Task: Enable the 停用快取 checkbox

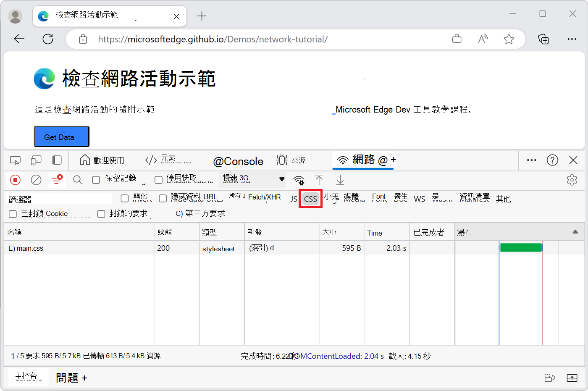Action: pyautogui.click(x=158, y=179)
